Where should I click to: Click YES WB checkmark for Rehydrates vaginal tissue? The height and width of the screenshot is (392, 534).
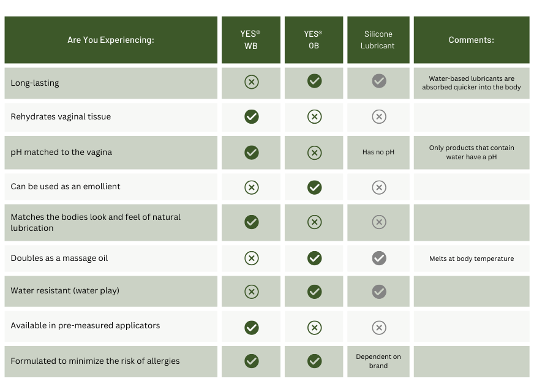[x=251, y=116]
